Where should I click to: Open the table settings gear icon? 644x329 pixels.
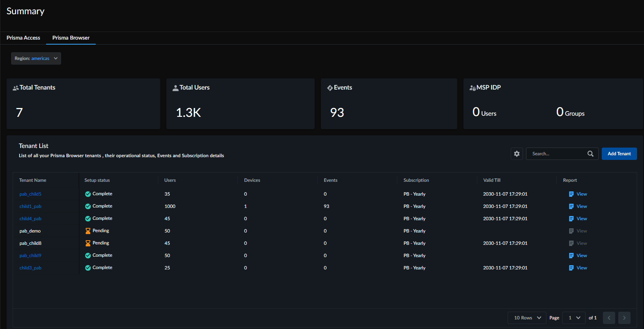pyautogui.click(x=516, y=154)
